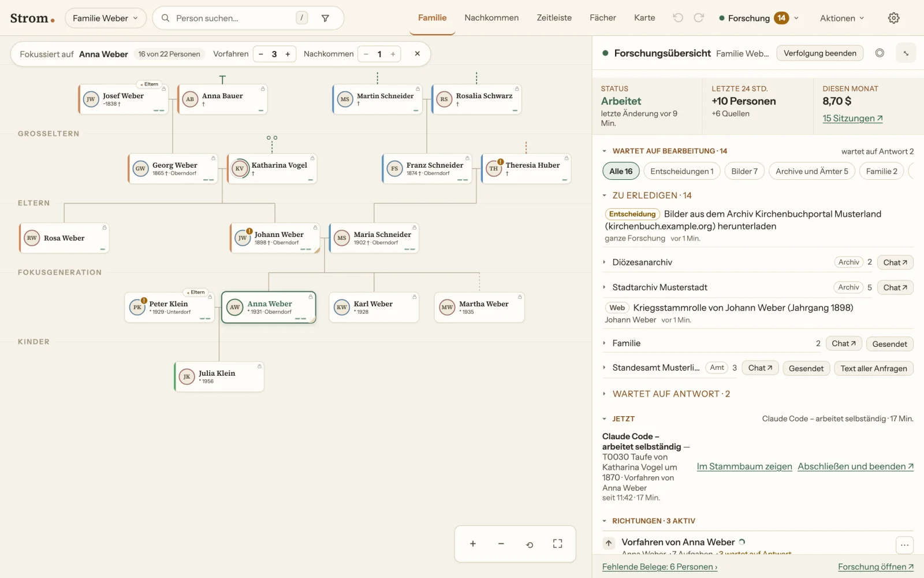Click the 'Im Stammbaum zeigen' link

[x=744, y=466]
